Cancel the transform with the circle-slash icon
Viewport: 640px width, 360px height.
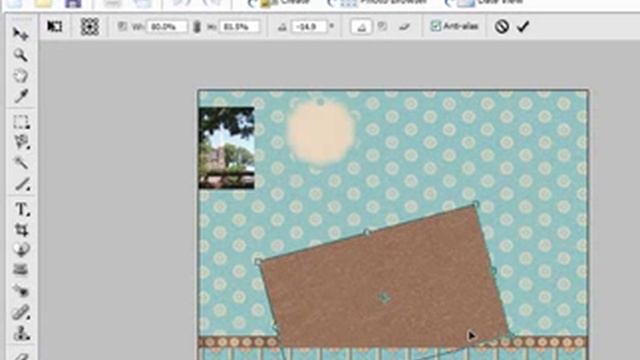[x=502, y=27]
